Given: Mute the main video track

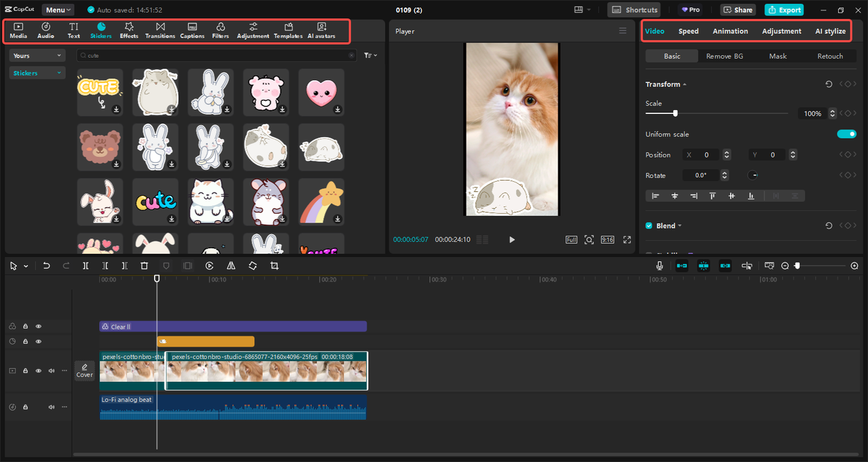Looking at the screenshot, I should coord(52,370).
